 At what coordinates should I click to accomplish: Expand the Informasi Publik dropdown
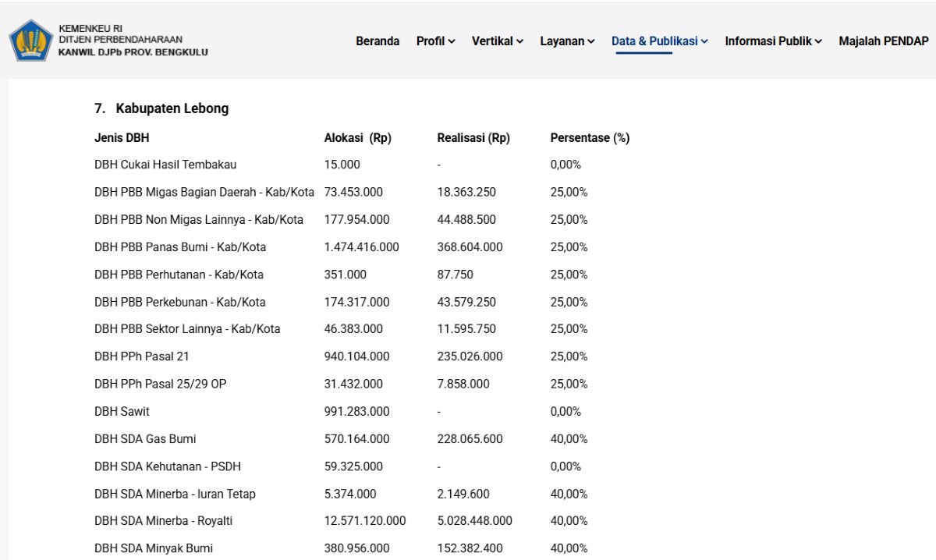(x=774, y=41)
